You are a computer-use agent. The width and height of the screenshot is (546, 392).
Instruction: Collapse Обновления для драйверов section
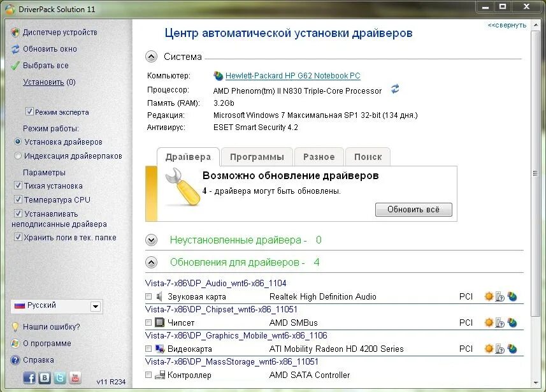pos(151,263)
